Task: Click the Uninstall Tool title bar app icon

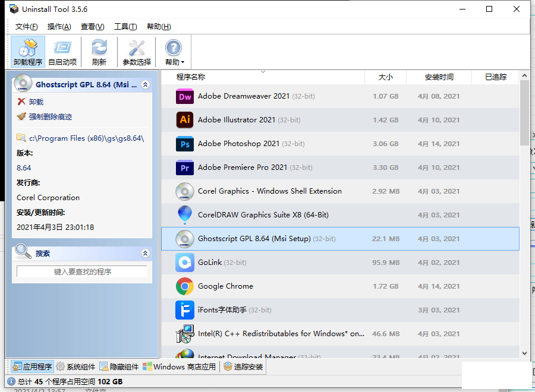Action: coord(14,9)
